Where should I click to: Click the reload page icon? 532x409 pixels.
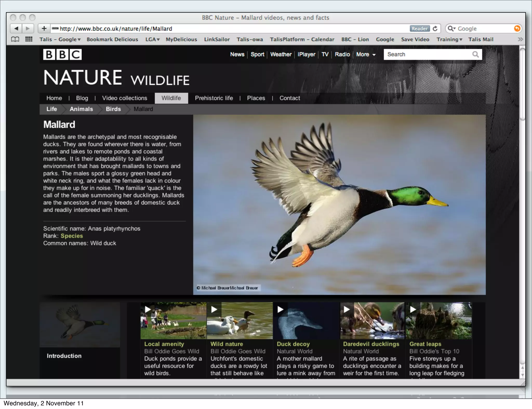(435, 29)
